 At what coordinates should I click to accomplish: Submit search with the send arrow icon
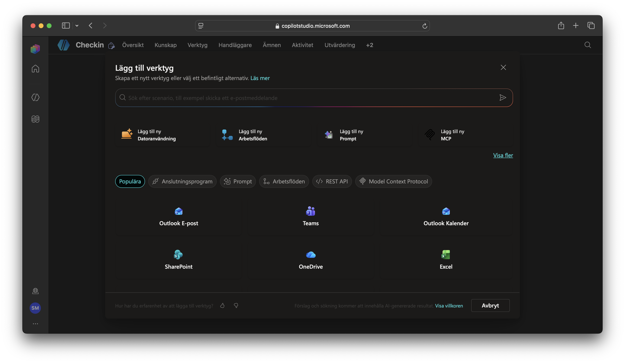pyautogui.click(x=503, y=98)
